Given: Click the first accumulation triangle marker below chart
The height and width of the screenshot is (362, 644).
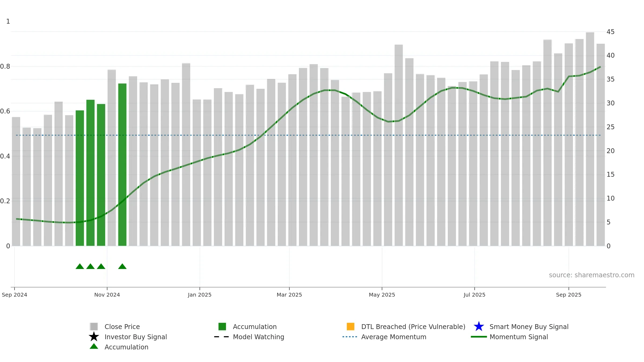Looking at the screenshot, I should [80, 266].
